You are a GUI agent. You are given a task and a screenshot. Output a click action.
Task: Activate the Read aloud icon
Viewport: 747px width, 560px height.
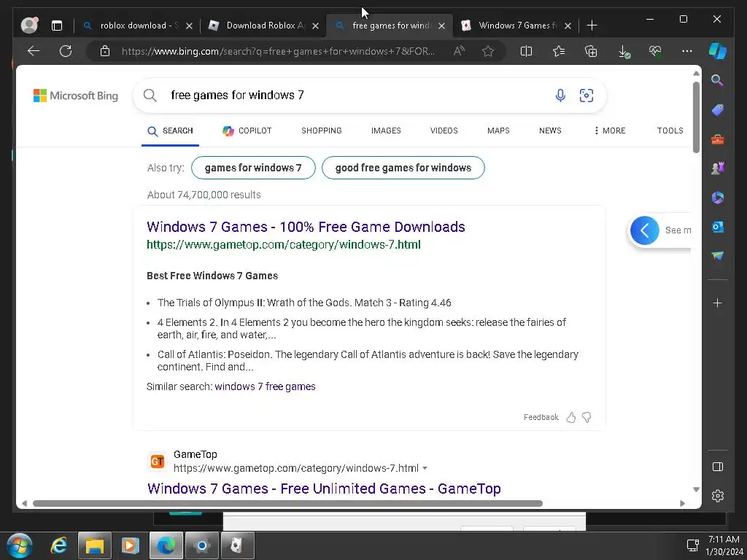coord(459,51)
